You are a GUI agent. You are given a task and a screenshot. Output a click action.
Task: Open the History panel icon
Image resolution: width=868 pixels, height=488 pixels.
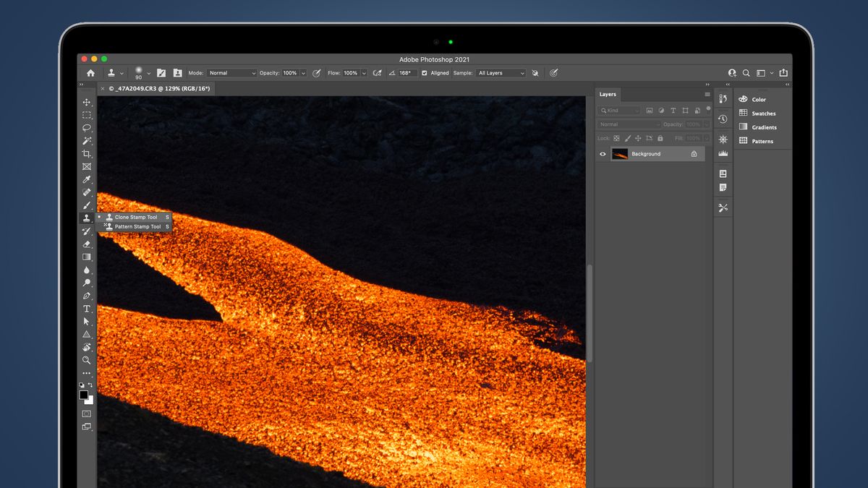click(x=723, y=119)
